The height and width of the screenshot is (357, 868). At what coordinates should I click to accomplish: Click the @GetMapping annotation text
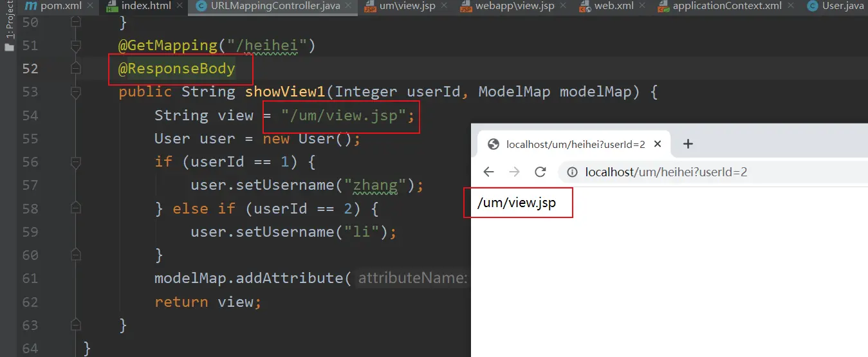[x=168, y=46]
